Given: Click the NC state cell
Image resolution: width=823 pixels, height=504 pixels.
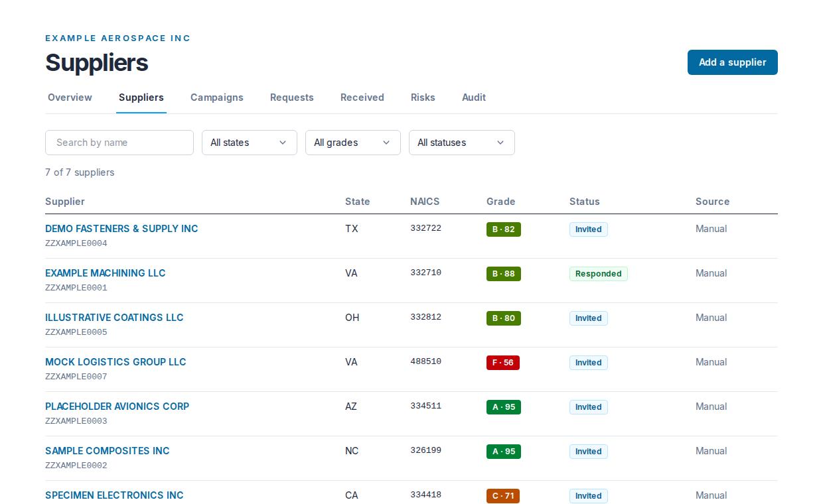Looking at the screenshot, I should pos(352,451).
